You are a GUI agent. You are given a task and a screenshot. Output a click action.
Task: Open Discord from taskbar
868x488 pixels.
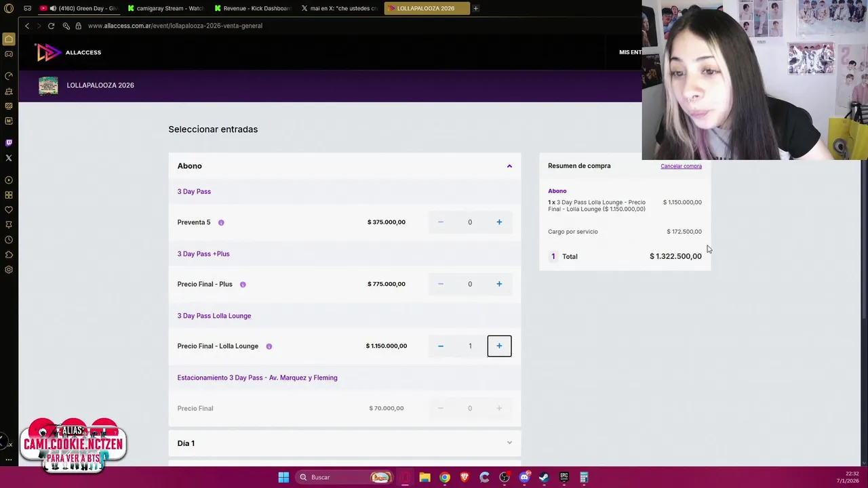[x=524, y=477]
